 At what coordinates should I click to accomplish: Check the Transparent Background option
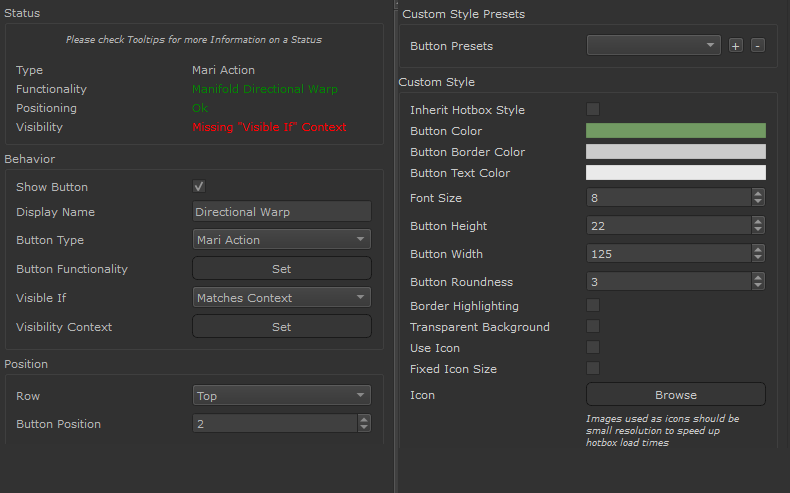click(x=593, y=326)
